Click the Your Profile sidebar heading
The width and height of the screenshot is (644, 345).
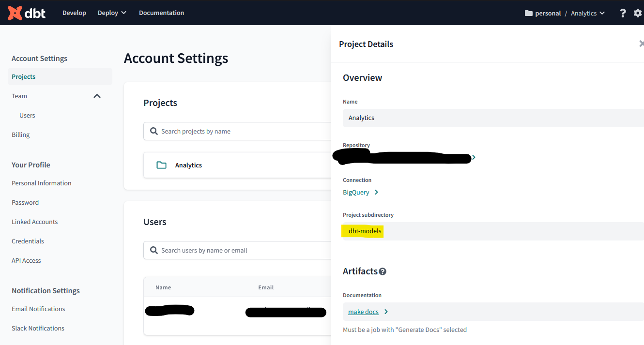point(31,165)
